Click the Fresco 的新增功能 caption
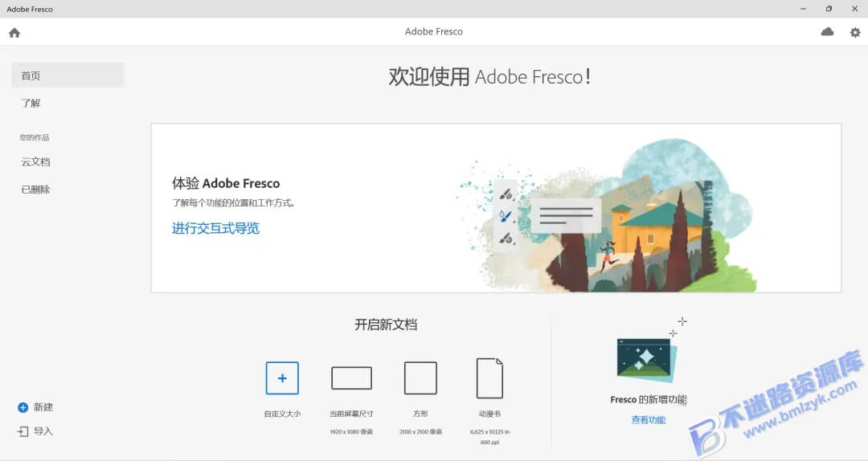The width and height of the screenshot is (868, 461). coord(649,400)
